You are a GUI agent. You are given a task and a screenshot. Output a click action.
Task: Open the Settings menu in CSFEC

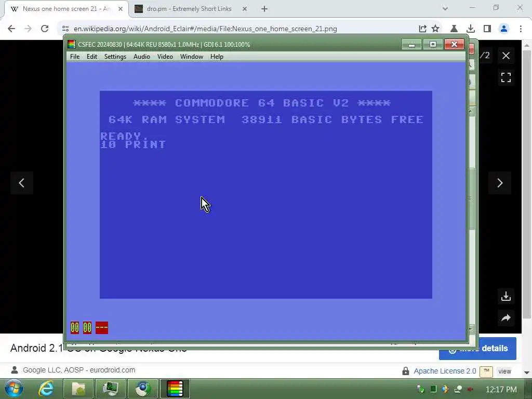pyautogui.click(x=115, y=57)
